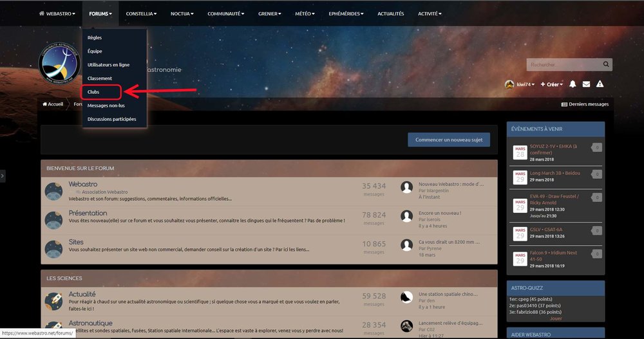644x339 pixels.
Task: Open avatar beside Ca vous dirait post
Action: pos(406,245)
